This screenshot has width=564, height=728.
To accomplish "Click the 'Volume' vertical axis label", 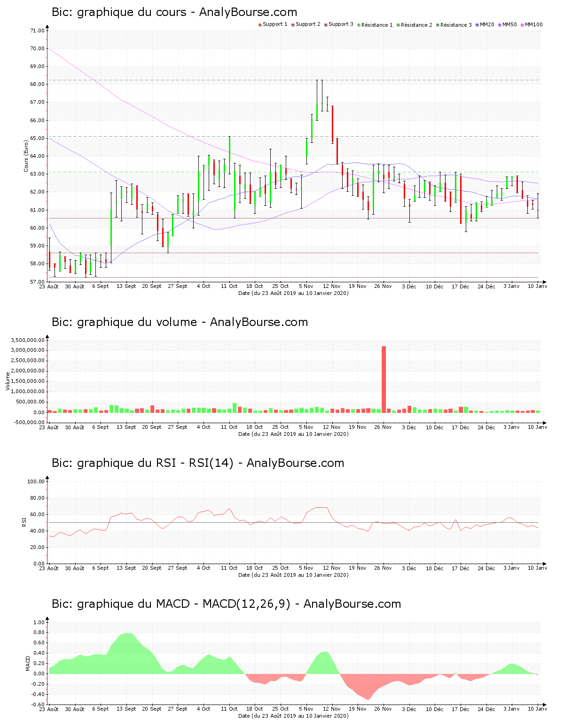I will tap(8, 381).
